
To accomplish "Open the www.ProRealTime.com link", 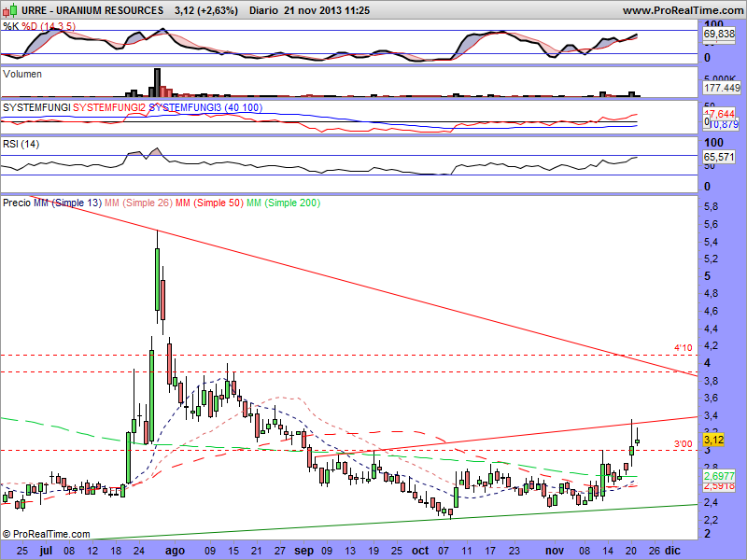I will pyautogui.click(x=684, y=10).
